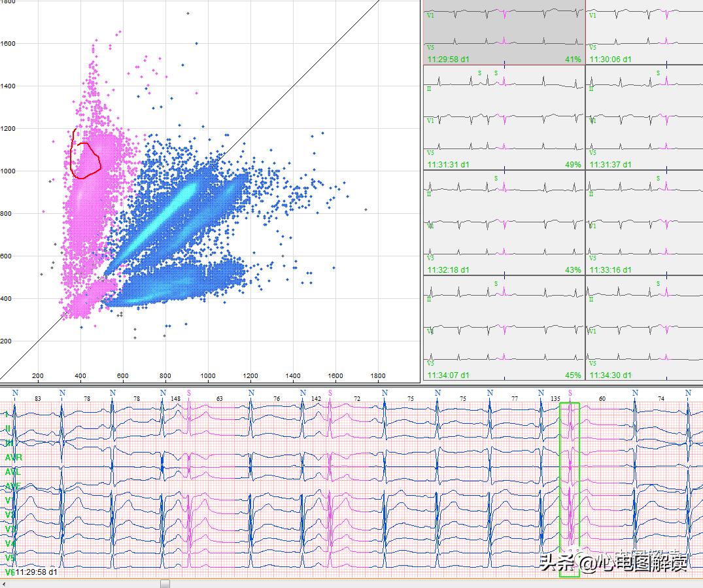703x588 pixels.
Task: Select the S beat label after the 142 interval
Action: (x=330, y=392)
